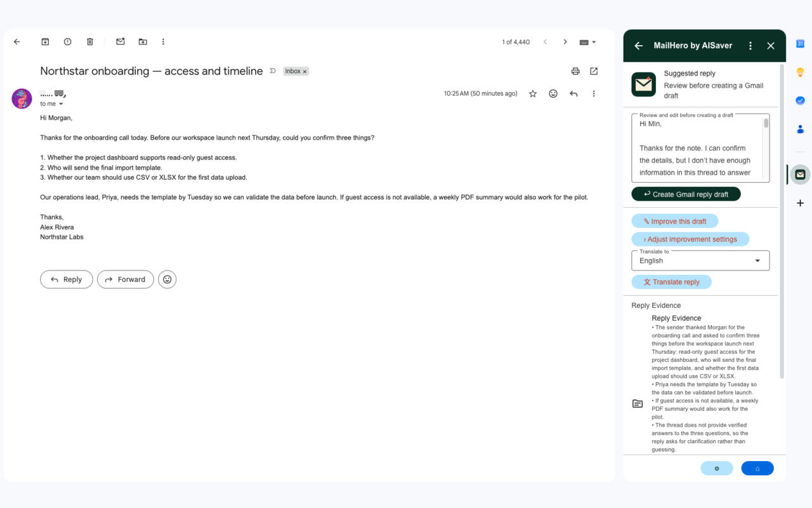Expand Adjust improvement settings
The width and height of the screenshot is (812, 508).
pyautogui.click(x=690, y=239)
